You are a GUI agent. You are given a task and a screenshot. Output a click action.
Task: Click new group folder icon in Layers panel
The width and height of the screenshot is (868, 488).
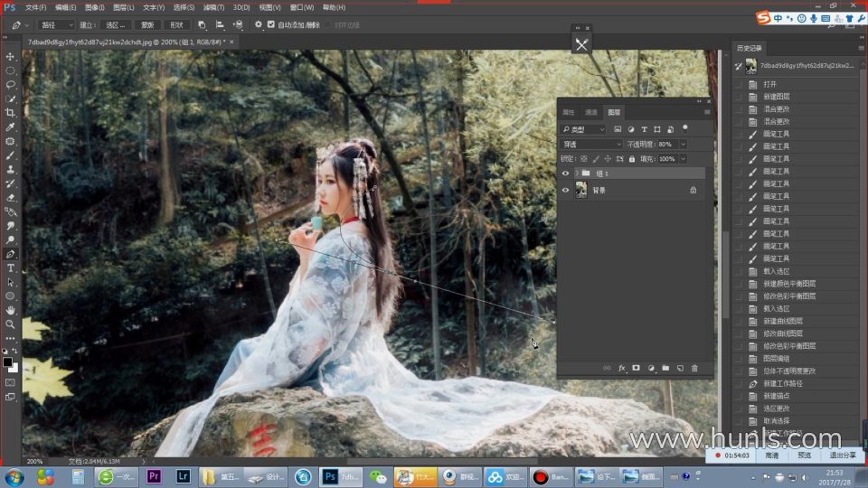tap(665, 368)
